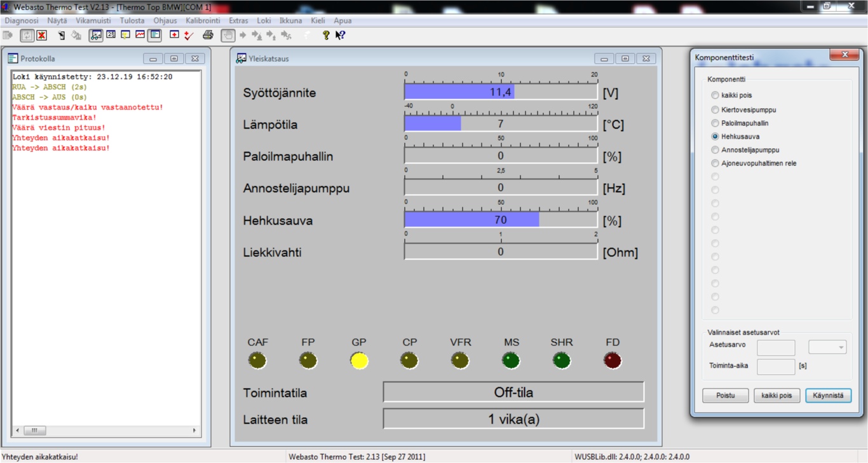Click the Syöttöjännite voltage bar gauge

click(501, 92)
